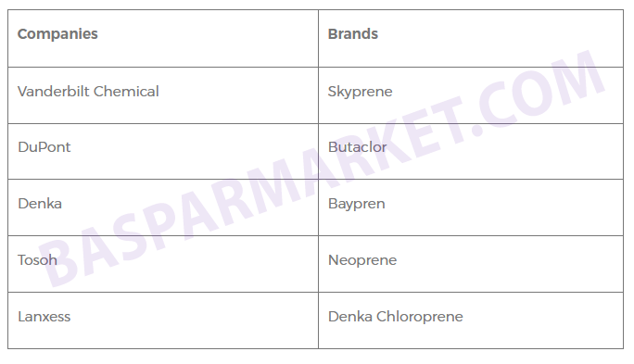Click the Companies column header
The width and height of the screenshot is (634, 364).
tap(163, 38)
